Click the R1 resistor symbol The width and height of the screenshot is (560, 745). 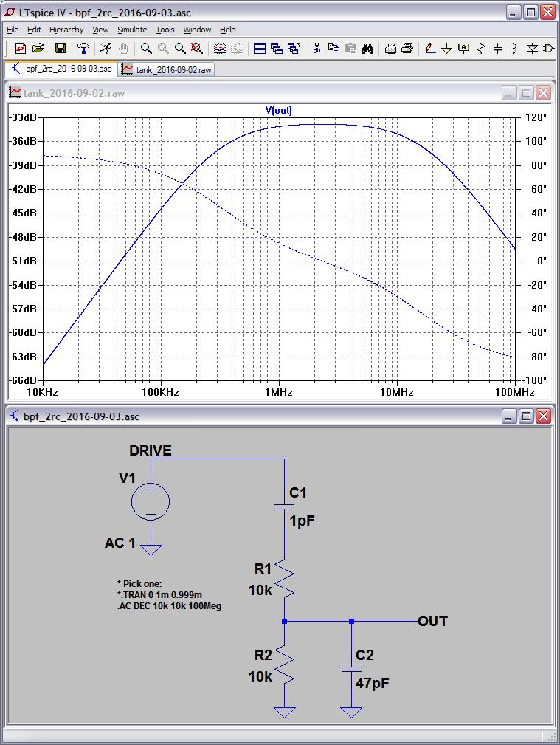click(285, 577)
